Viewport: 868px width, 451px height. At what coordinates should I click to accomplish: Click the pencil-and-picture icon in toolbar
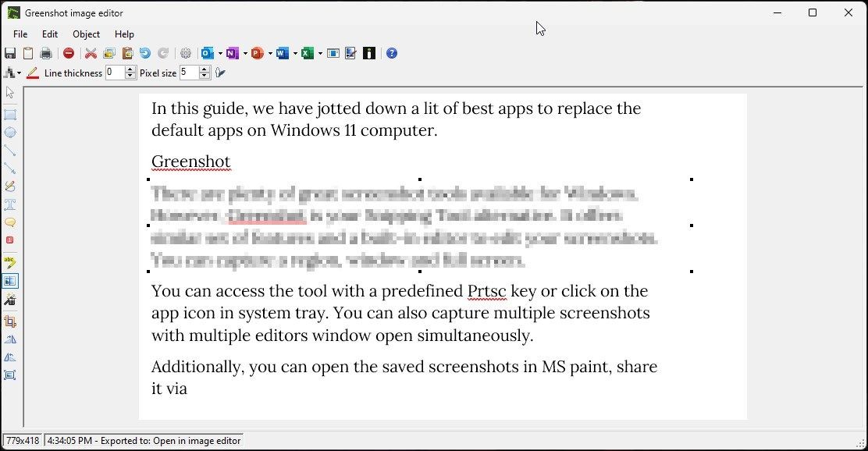[x=351, y=53]
